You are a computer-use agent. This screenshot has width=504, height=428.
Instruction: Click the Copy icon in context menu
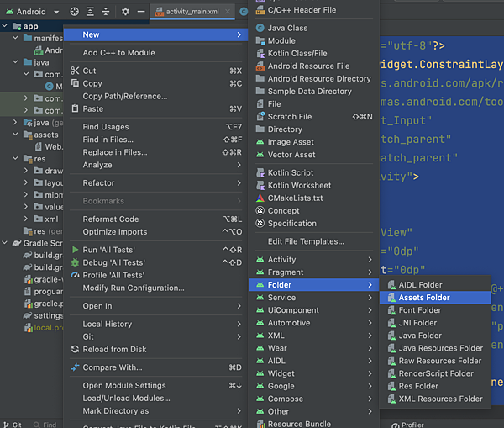pos(75,83)
